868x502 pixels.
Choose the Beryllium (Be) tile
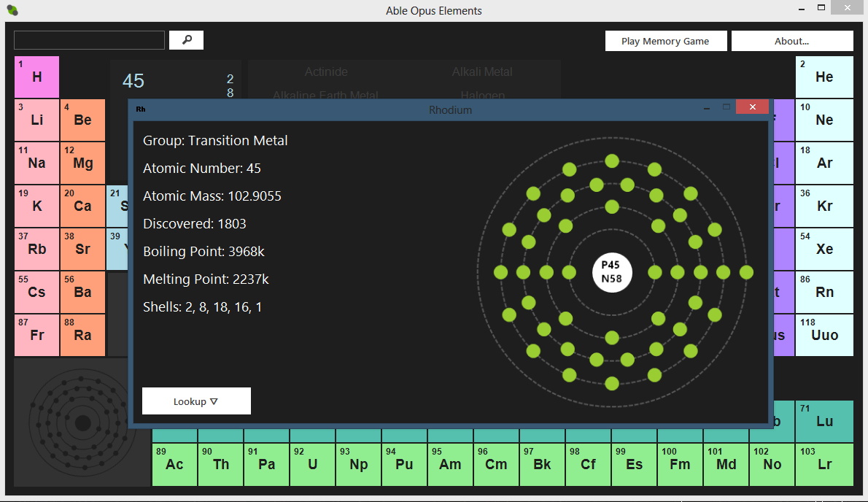82,120
